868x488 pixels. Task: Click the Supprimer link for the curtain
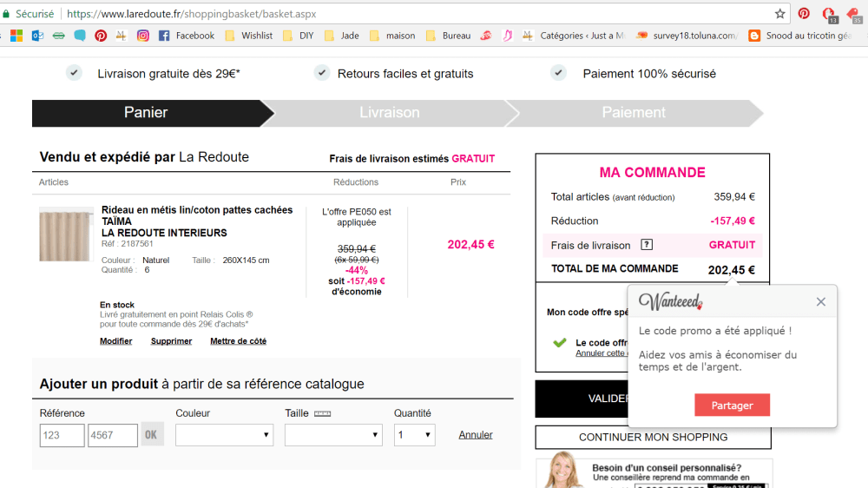(171, 341)
